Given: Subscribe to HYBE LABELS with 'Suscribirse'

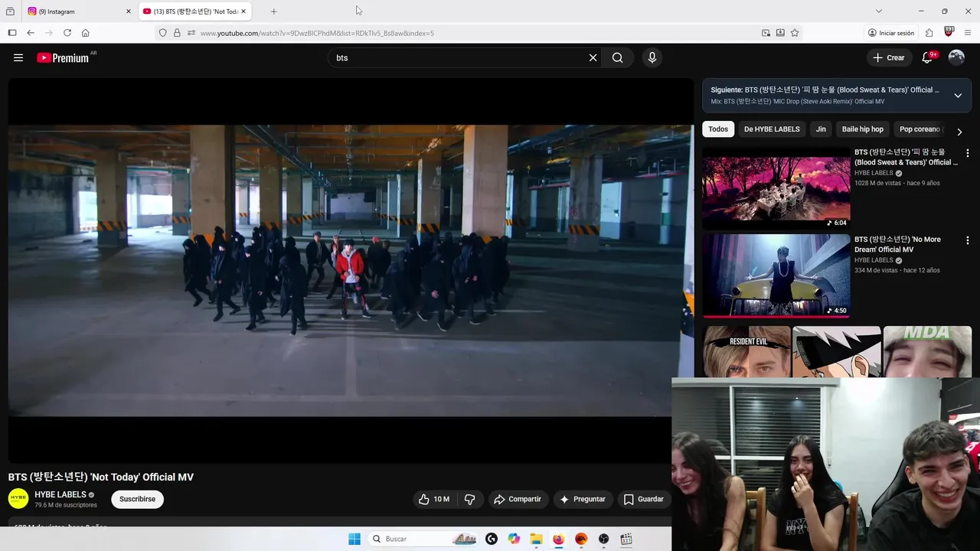Looking at the screenshot, I should tap(137, 499).
